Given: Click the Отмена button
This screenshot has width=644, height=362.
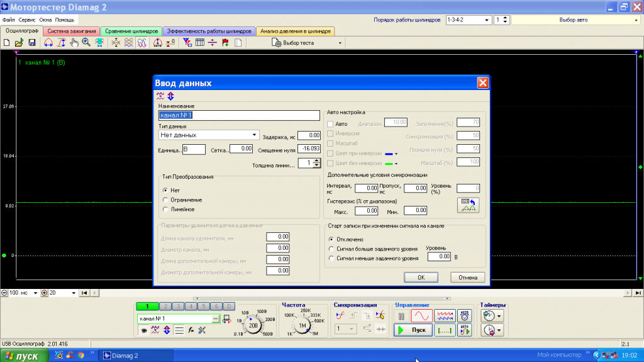Looking at the screenshot, I should coord(468,277).
